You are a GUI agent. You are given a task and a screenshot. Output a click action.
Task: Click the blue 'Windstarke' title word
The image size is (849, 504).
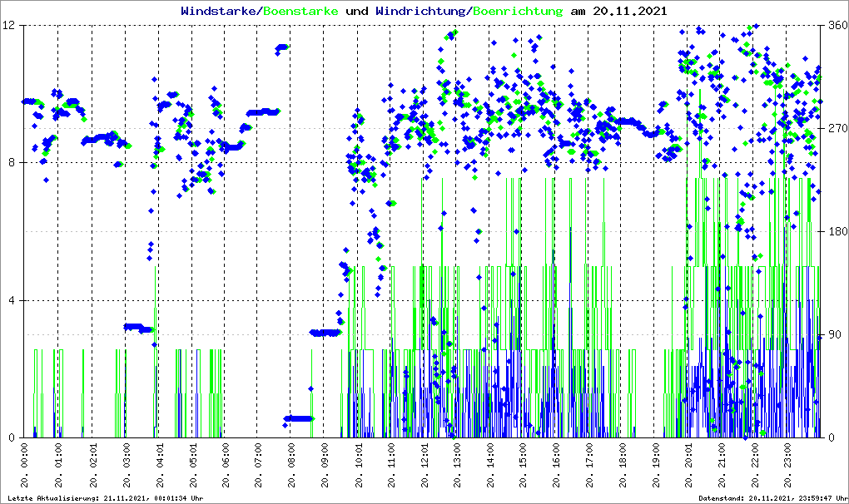click(220, 12)
